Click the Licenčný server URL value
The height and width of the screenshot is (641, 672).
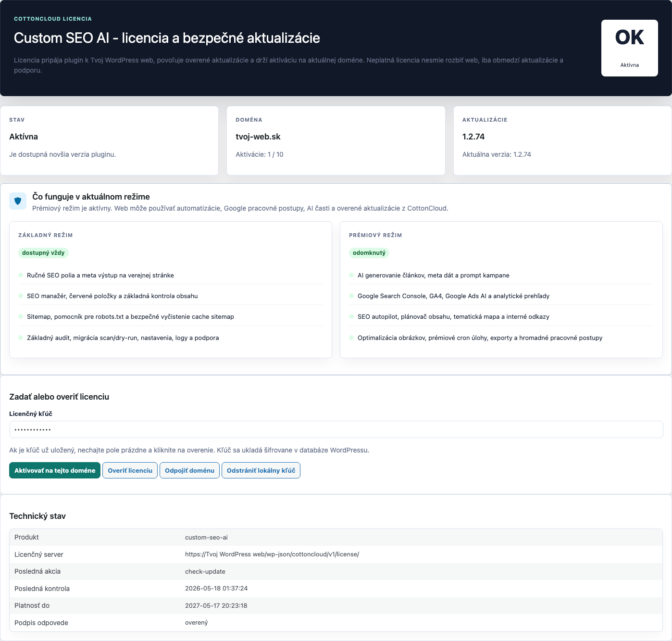tap(272, 554)
